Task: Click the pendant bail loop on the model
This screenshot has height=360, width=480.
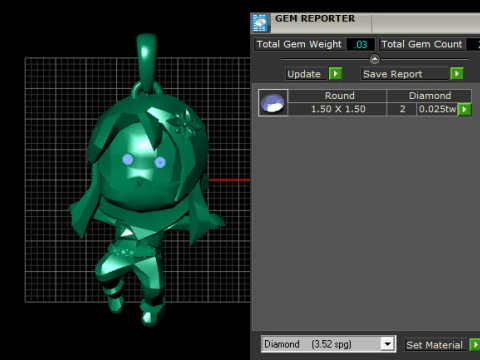Action: click(147, 63)
